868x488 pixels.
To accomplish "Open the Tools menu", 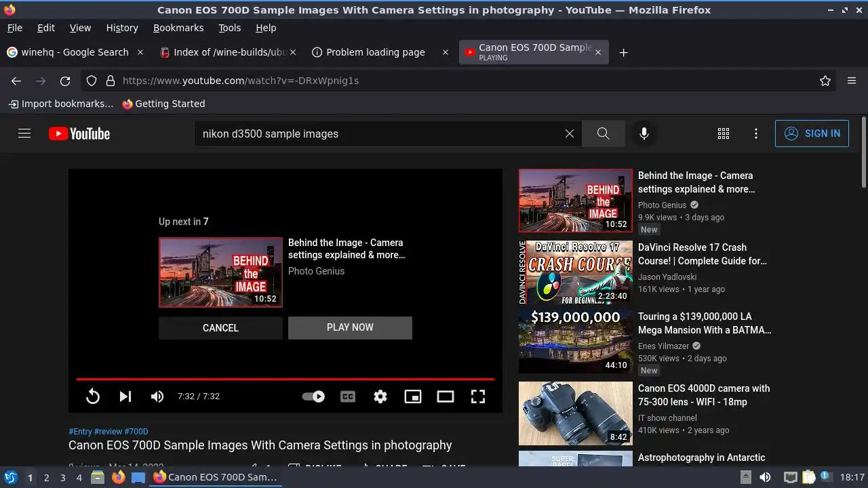I will point(229,28).
